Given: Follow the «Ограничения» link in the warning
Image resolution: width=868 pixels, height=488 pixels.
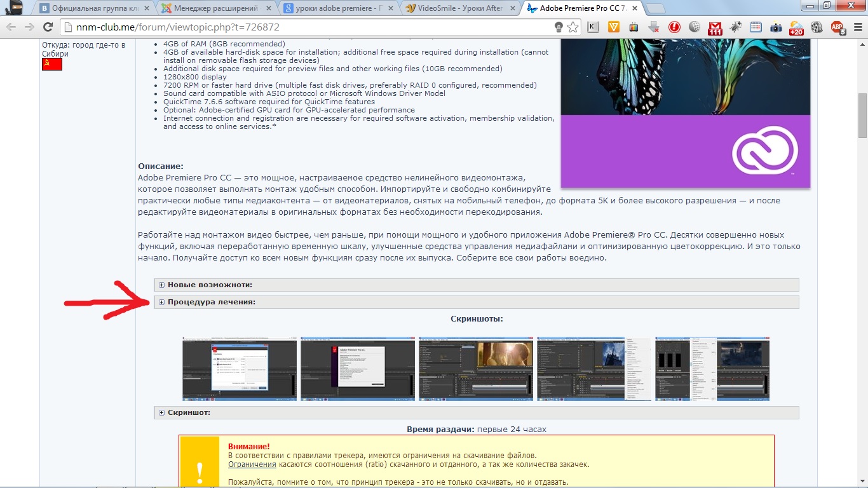Looking at the screenshot, I should tap(252, 464).
